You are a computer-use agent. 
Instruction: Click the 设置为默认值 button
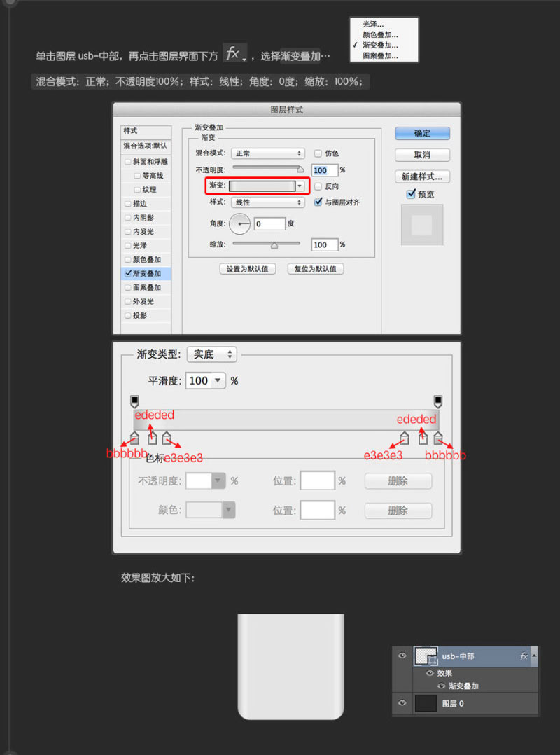point(248,269)
